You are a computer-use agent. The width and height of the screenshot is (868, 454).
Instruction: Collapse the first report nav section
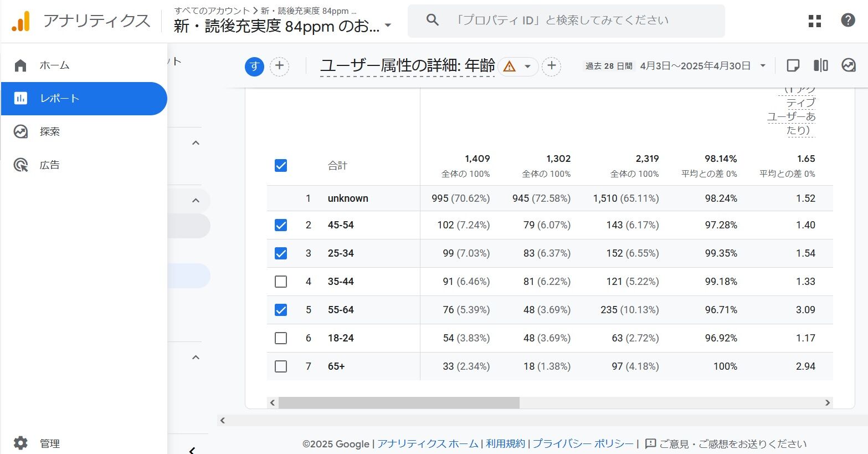tap(196, 143)
